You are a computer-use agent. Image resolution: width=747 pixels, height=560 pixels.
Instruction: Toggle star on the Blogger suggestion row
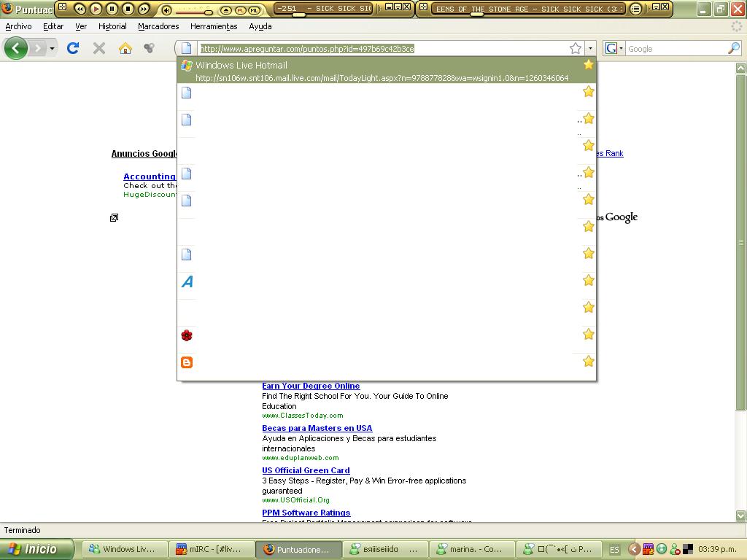pyautogui.click(x=588, y=361)
